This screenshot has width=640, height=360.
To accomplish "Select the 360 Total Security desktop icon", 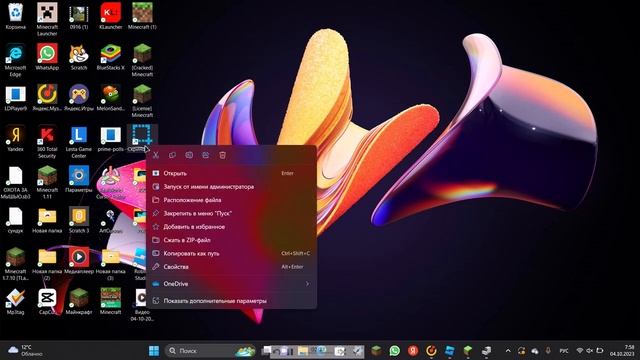I will tap(47, 142).
